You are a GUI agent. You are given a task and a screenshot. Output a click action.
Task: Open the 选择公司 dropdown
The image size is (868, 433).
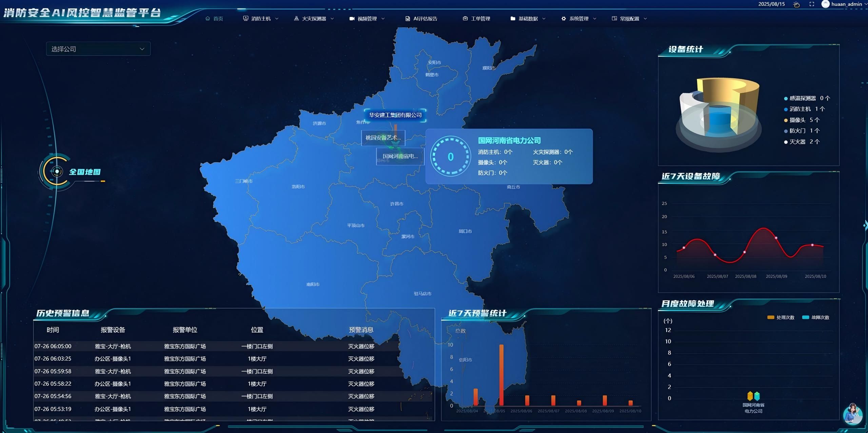point(98,49)
